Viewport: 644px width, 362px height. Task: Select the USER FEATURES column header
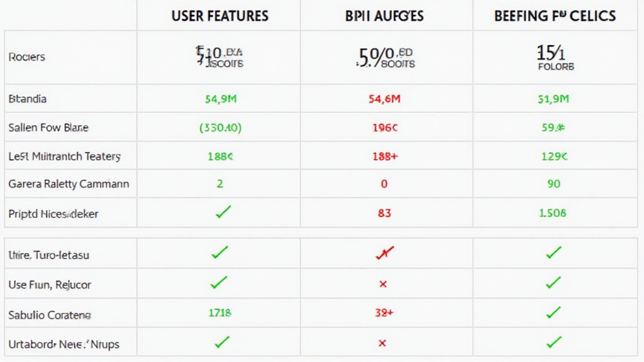219,16
